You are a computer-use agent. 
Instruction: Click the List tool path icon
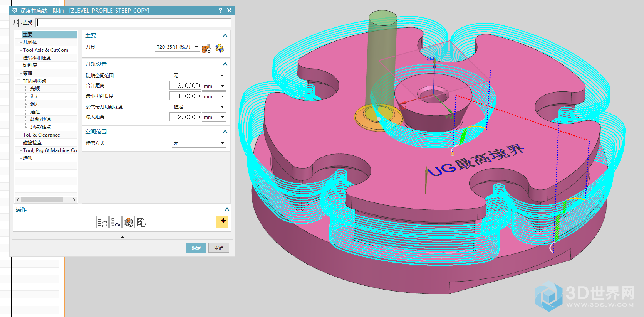pos(142,222)
